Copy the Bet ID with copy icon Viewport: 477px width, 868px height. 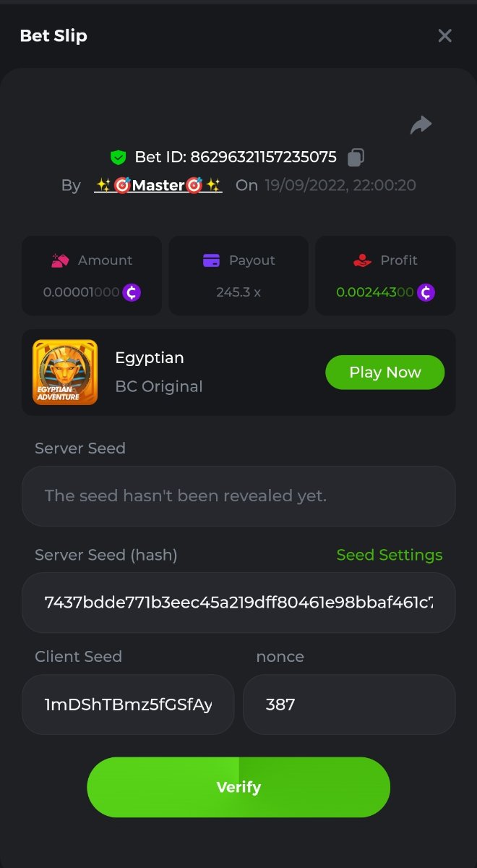pos(356,157)
